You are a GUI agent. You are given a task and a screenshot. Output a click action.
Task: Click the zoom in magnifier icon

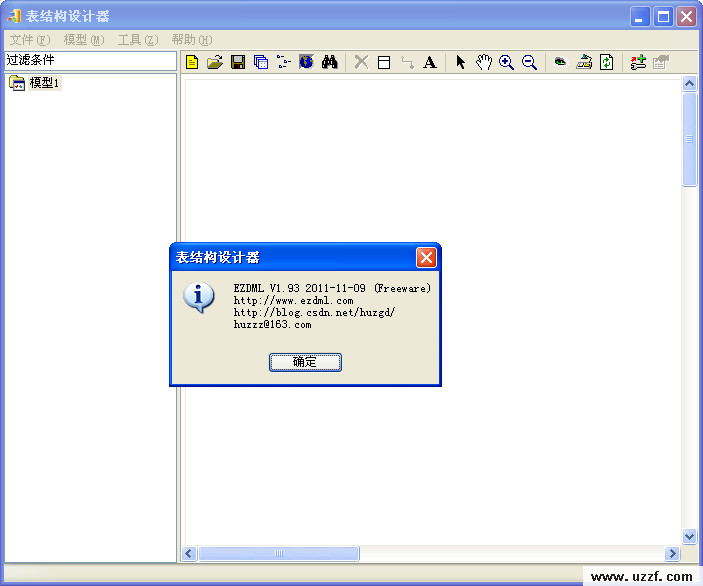pos(506,62)
